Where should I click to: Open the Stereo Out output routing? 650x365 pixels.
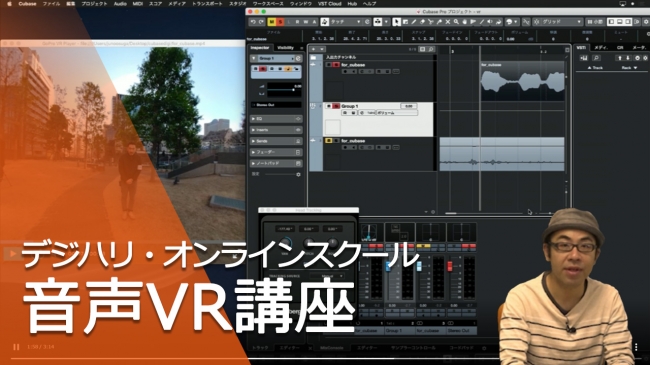(276, 105)
